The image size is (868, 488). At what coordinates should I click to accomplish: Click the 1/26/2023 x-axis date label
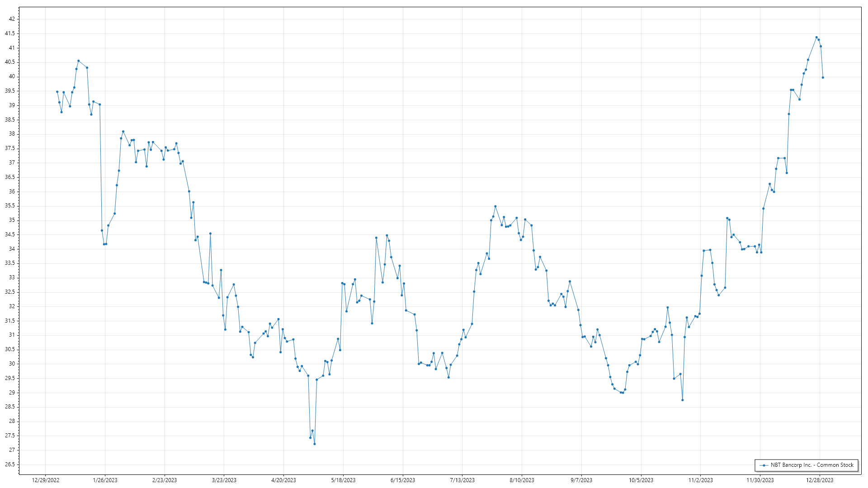pyautogui.click(x=105, y=480)
